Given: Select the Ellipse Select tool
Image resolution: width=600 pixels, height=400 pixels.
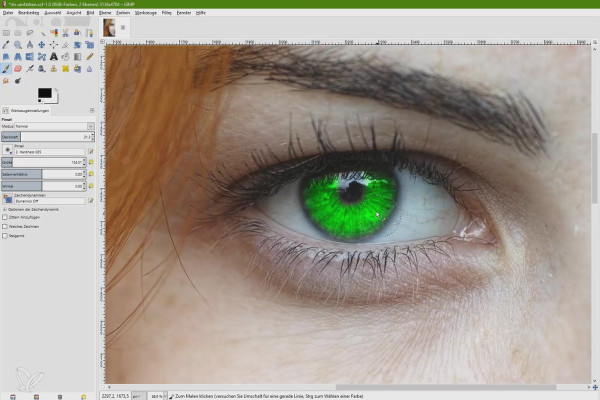Looking at the screenshot, I should (18, 33).
